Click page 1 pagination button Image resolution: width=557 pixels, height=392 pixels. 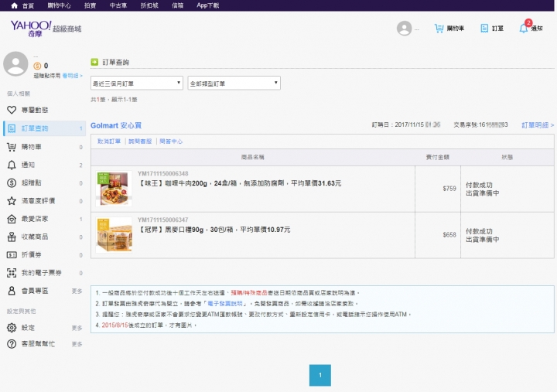(320, 375)
